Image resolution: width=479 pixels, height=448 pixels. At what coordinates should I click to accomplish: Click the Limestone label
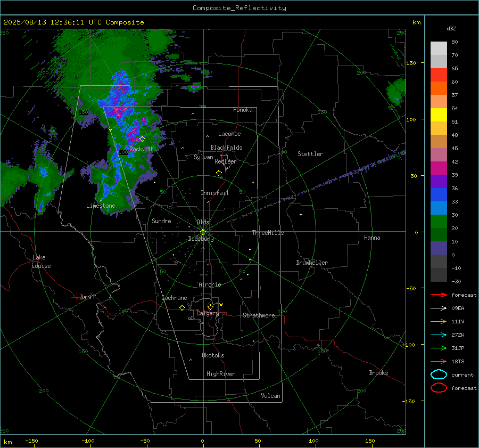(x=101, y=206)
